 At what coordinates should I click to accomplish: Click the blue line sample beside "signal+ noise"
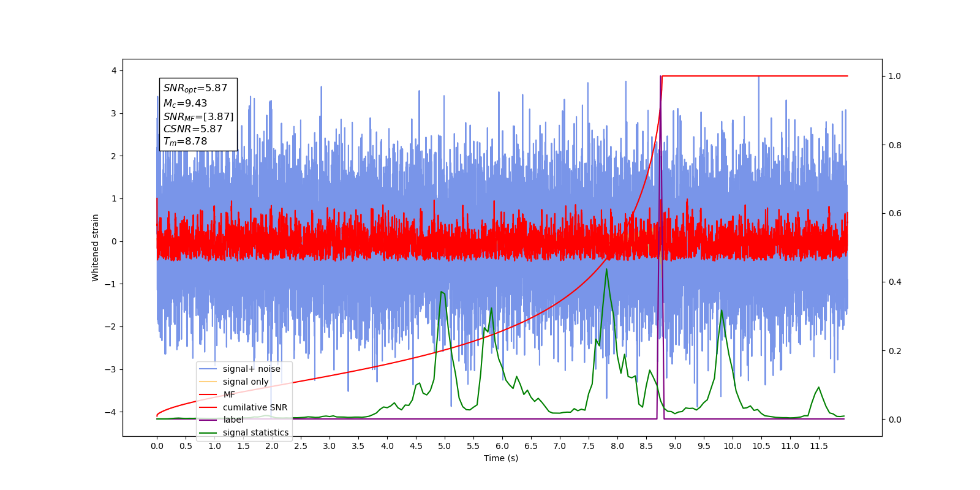pyautogui.click(x=208, y=369)
